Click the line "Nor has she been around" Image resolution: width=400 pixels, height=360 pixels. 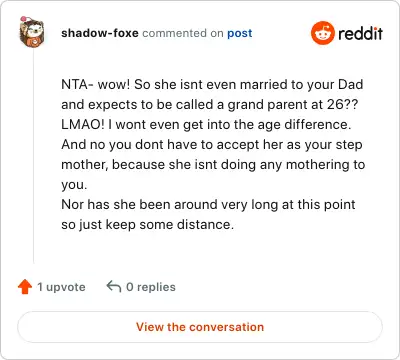(x=208, y=205)
